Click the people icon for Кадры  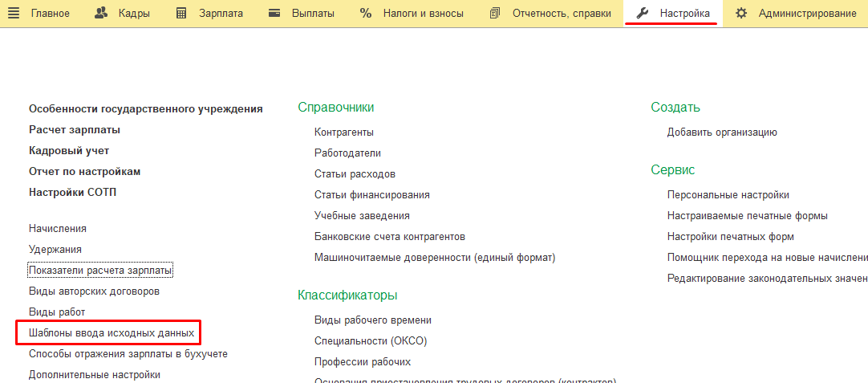click(x=101, y=14)
